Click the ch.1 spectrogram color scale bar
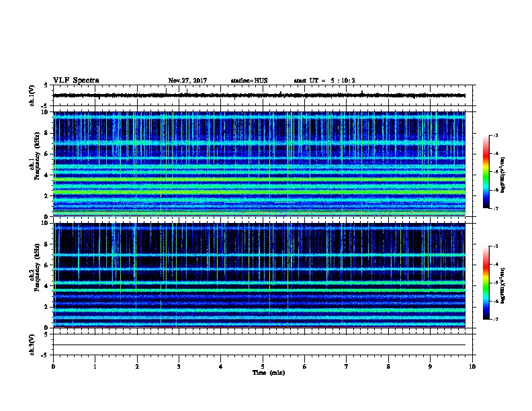 486,172
